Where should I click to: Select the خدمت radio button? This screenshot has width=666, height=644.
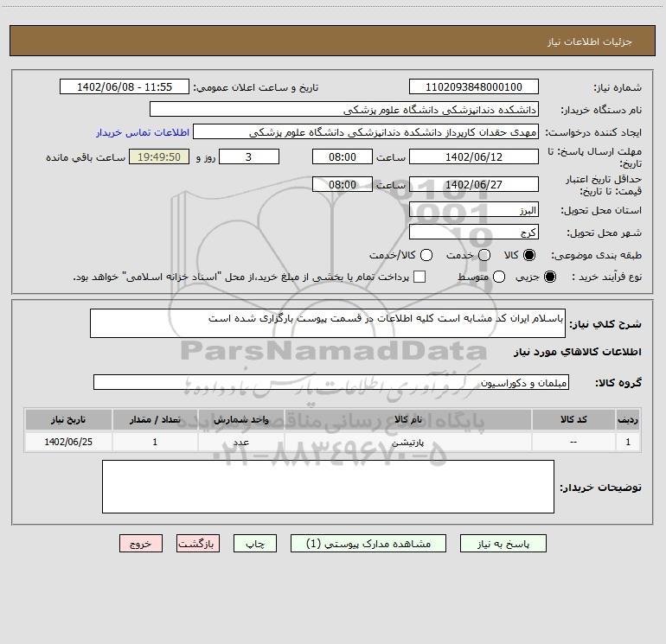tap(484, 255)
